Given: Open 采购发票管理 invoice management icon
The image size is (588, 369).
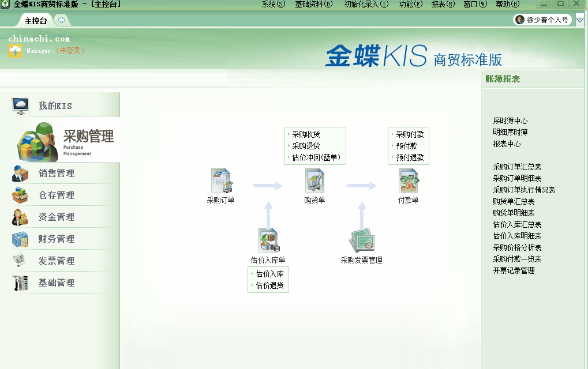Looking at the screenshot, I should 362,239.
